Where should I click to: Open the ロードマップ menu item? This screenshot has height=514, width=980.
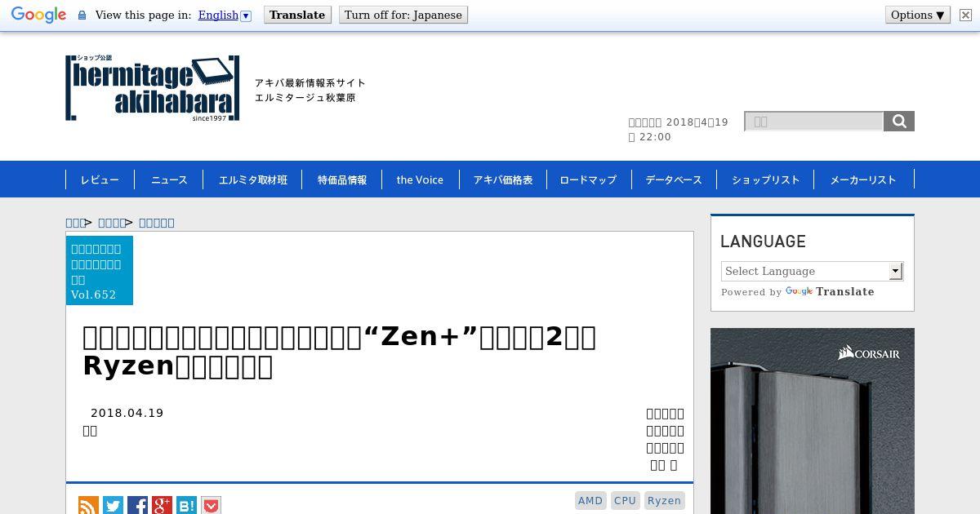(588, 179)
